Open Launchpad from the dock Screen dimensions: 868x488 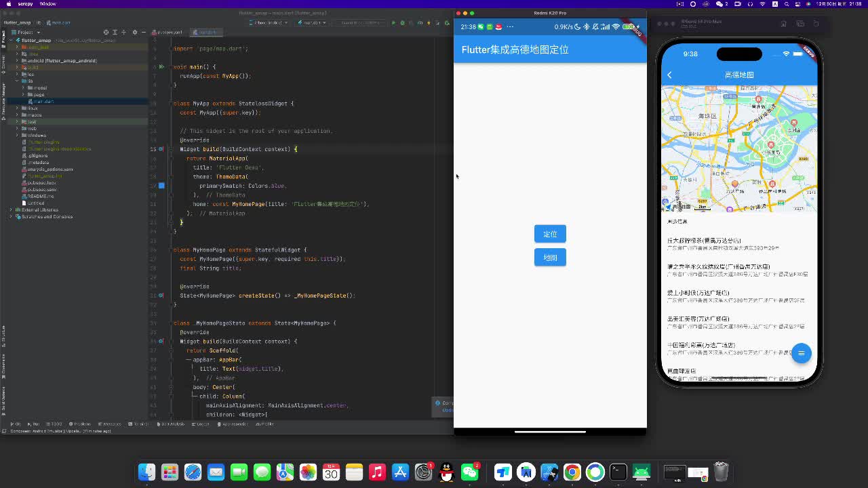(x=170, y=472)
